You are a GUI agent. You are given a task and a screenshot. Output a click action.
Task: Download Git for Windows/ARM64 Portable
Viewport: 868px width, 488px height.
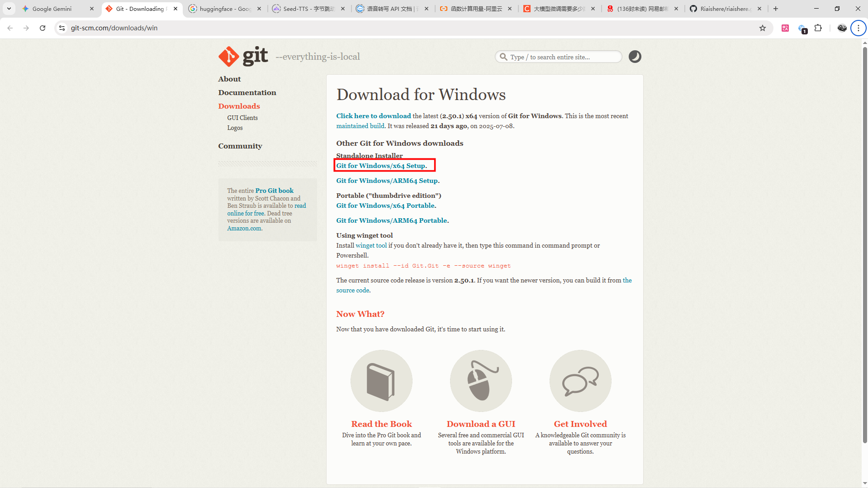391,220
